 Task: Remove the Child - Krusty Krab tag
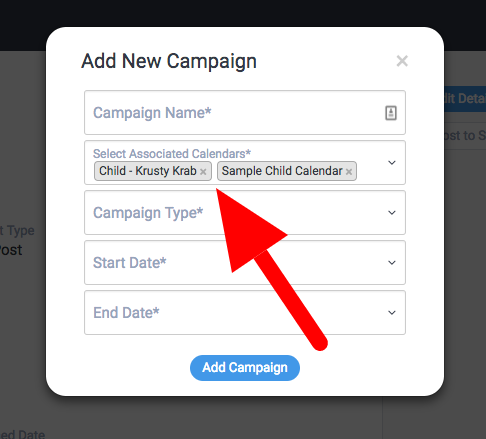pyautogui.click(x=203, y=172)
